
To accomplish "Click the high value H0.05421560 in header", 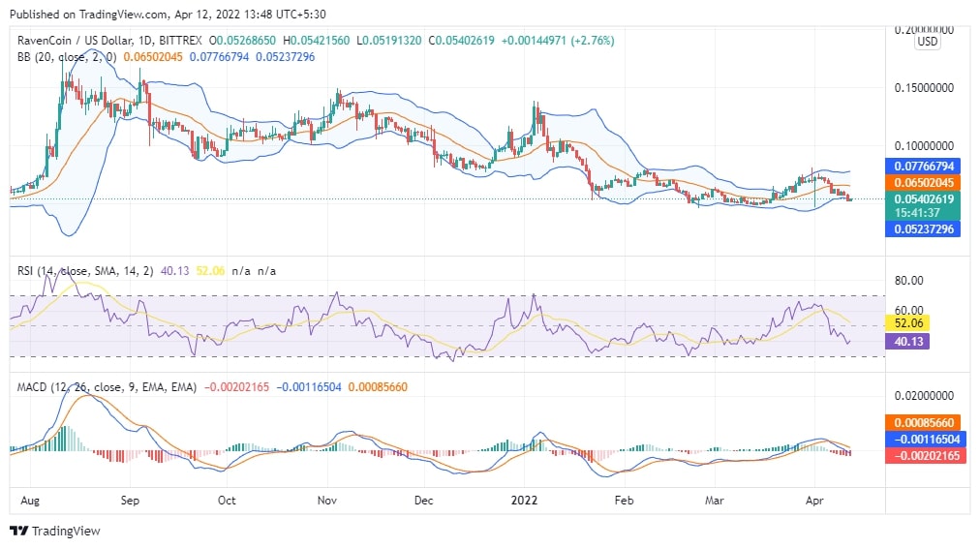I will tap(317, 41).
